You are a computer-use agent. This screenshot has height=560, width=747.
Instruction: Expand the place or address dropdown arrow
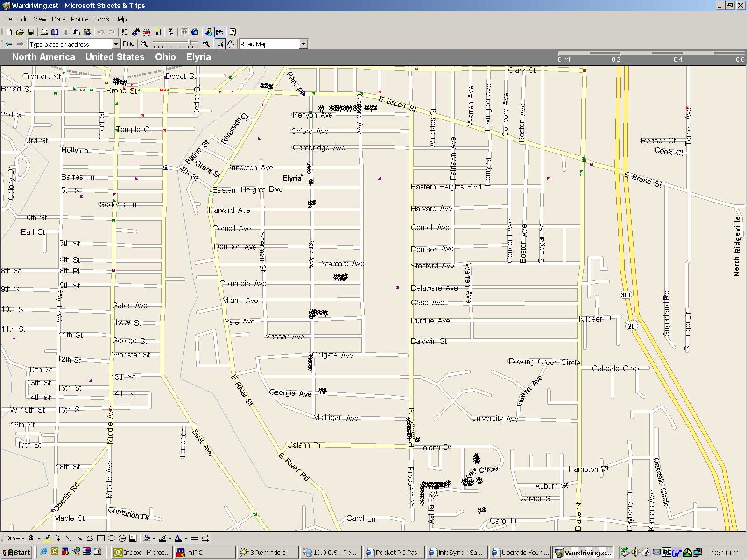[116, 44]
